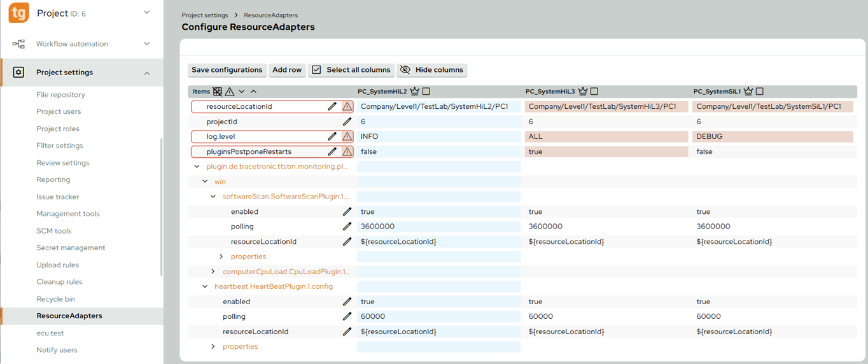This screenshot has height=364, width=868.
Task: Click Select all columns button
Action: (x=351, y=70)
